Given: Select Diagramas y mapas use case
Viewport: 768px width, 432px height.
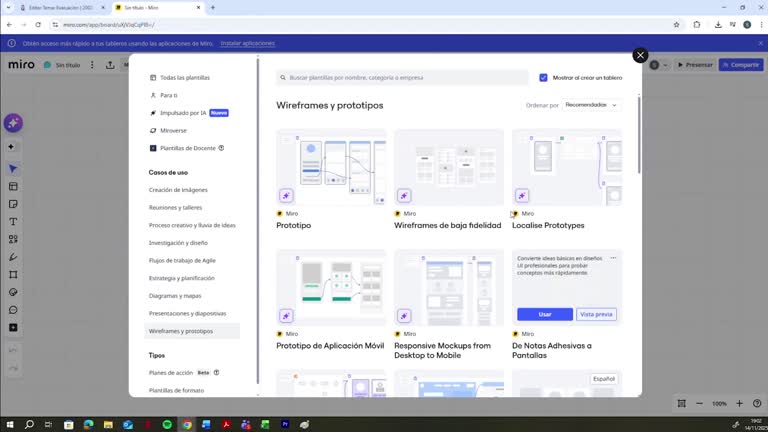Looking at the screenshot, I should coord(175,296).
